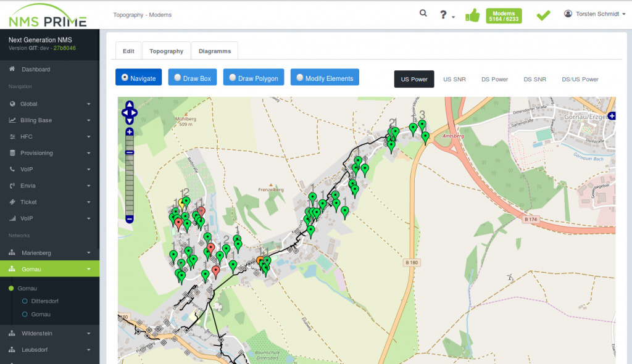The width and height of the screenshot is (632, 364).
Task: Click the VoIP signal bars icon
Action: point(12,218)
